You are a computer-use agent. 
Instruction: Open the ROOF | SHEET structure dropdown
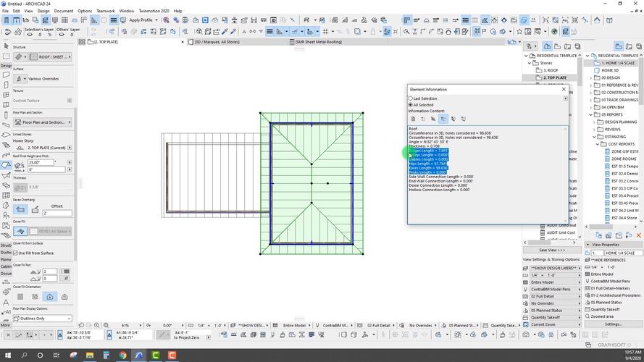tap(51, 56)
